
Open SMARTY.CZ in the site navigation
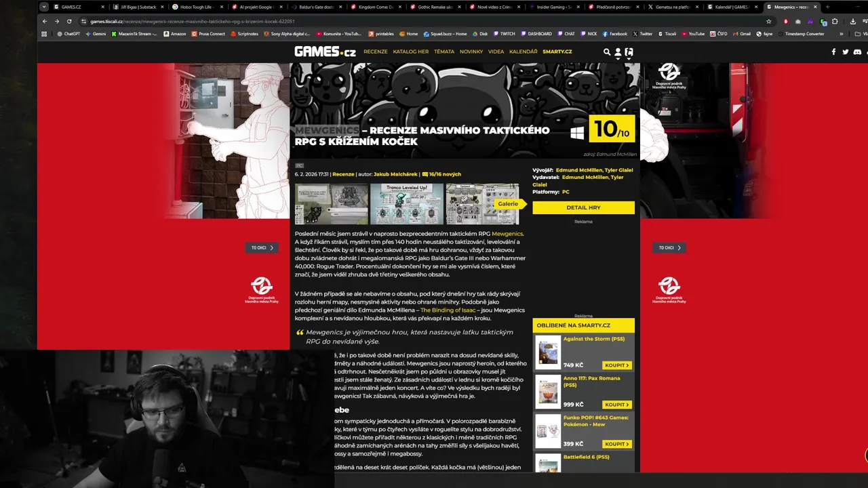coord(557,52)
